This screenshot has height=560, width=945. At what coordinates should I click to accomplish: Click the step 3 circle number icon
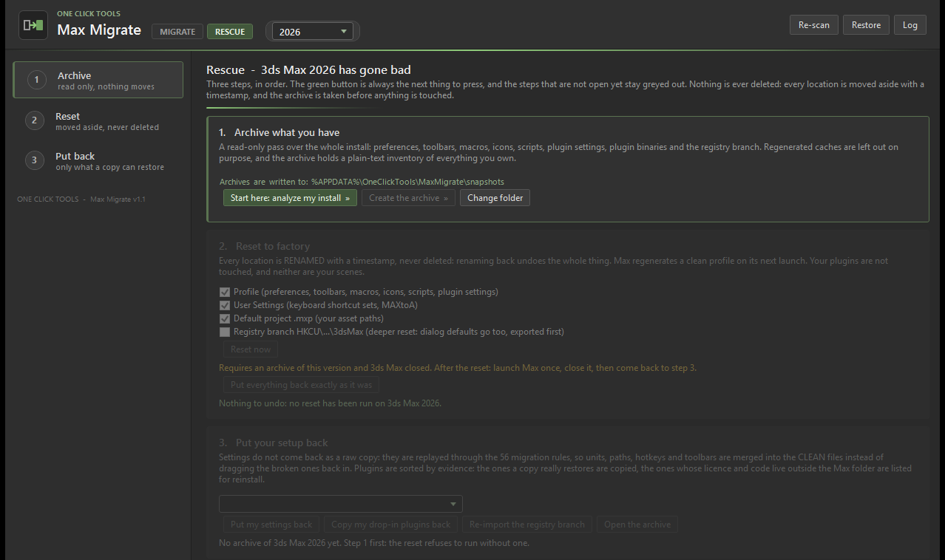[x=34, y=160]
